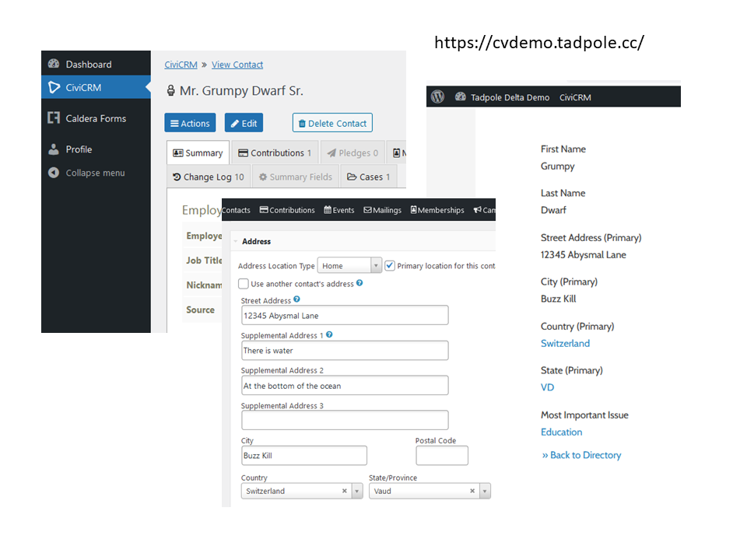Open the Events menu
Image resolution: width=747 pixels, height=560 pixels.
[339, 210]
